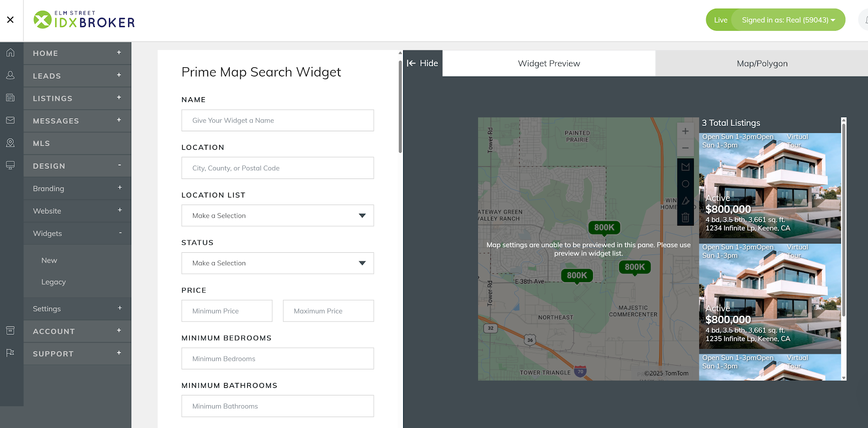Click the Minimum Bathrooms field

click(x=277, y=406)
